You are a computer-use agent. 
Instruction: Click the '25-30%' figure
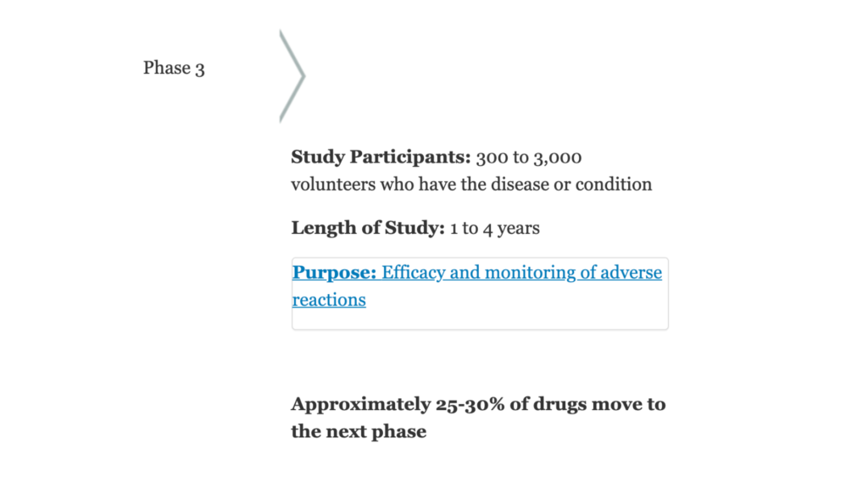point(470,404)
